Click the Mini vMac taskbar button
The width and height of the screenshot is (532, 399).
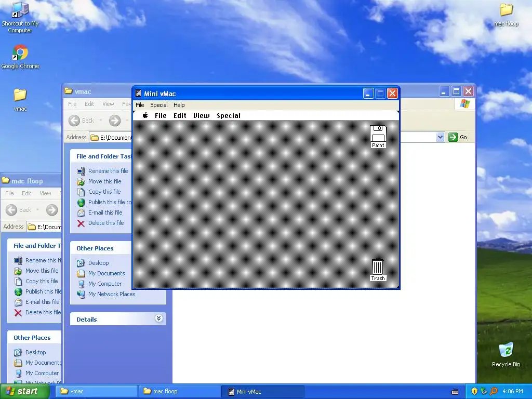[262, 392]
